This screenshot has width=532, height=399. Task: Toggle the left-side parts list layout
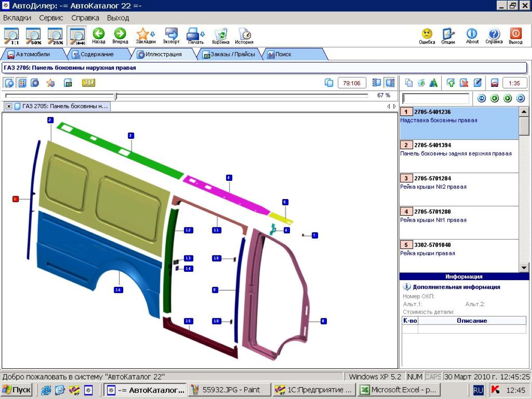click(377, 83)
